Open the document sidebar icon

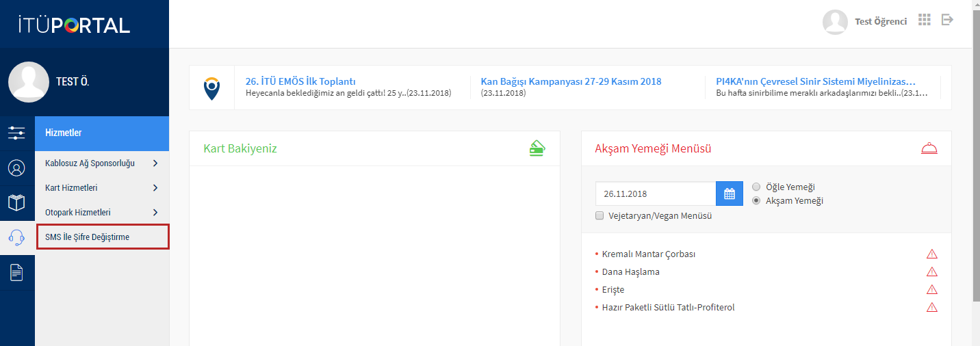point(16,273)
